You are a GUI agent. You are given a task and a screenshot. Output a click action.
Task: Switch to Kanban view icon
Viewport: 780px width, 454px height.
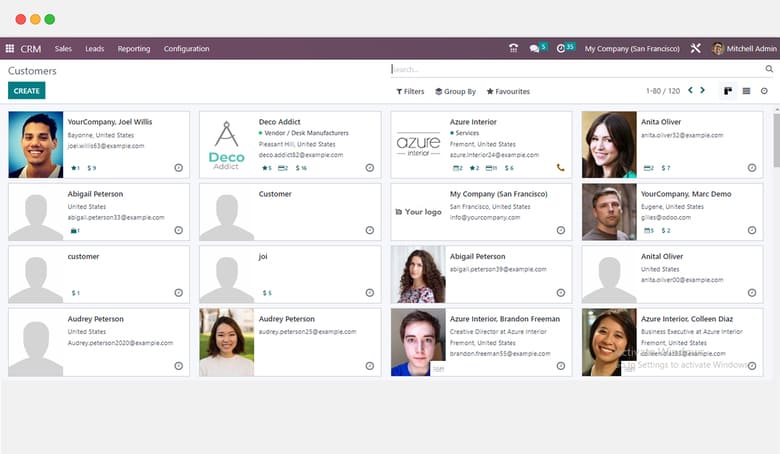click(728, 91)
